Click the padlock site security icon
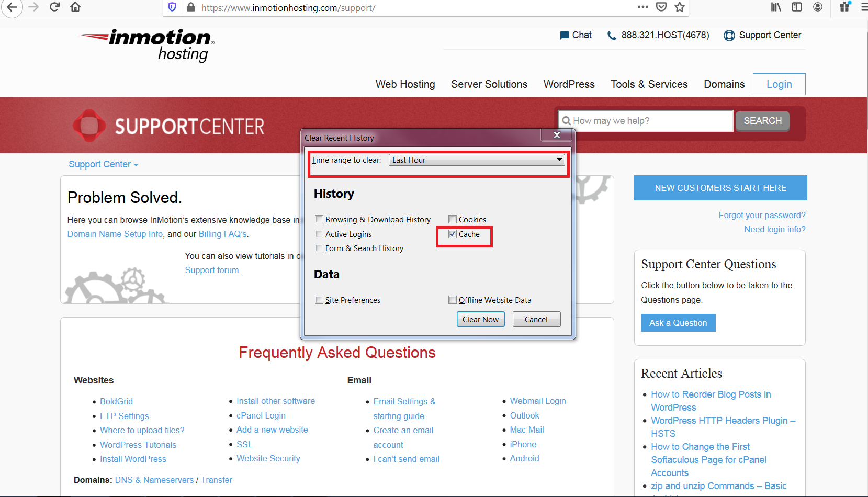The height and width of the screenshot is (497, 868). point(190,7)
